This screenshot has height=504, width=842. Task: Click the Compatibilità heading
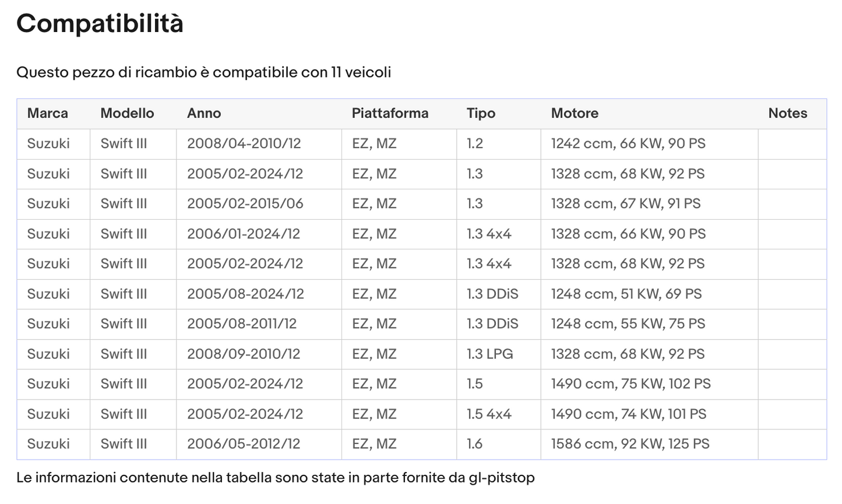pos(100,24)
